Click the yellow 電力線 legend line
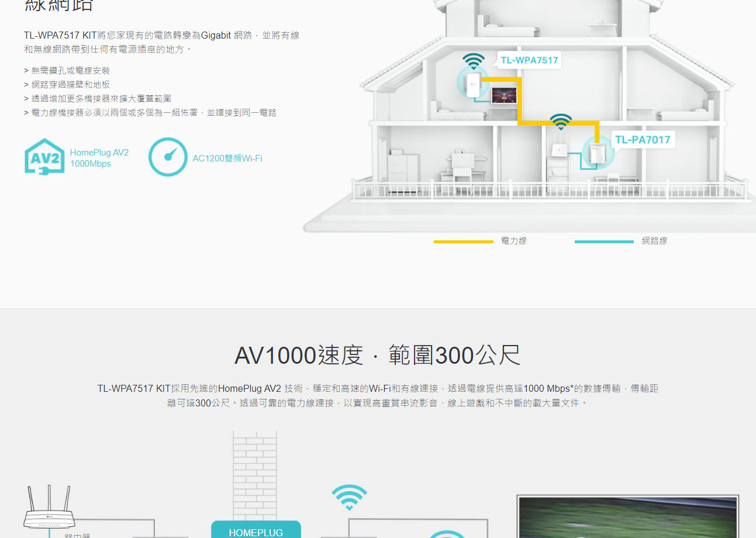Screen dimensions: 756x538 point(463,242)
